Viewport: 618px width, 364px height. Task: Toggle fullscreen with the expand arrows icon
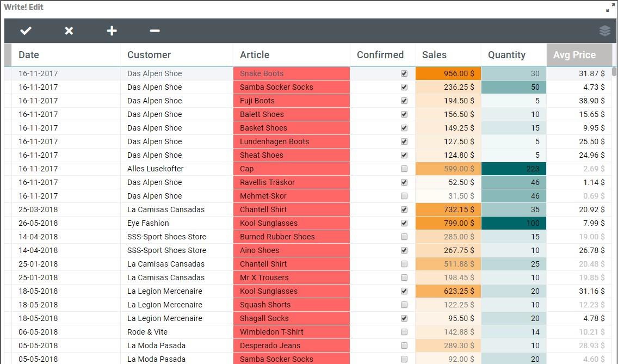point(610,8)
